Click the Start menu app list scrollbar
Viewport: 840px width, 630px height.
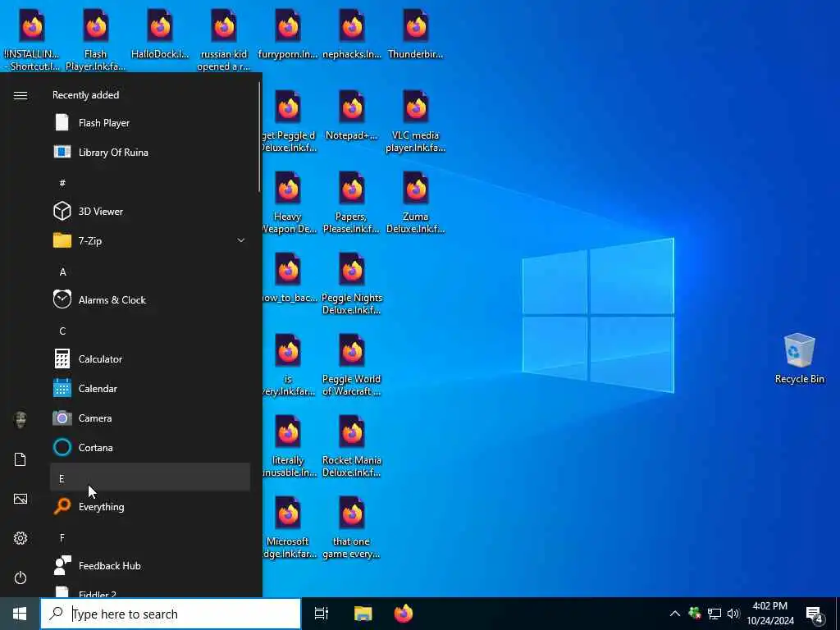coord(259,137)
